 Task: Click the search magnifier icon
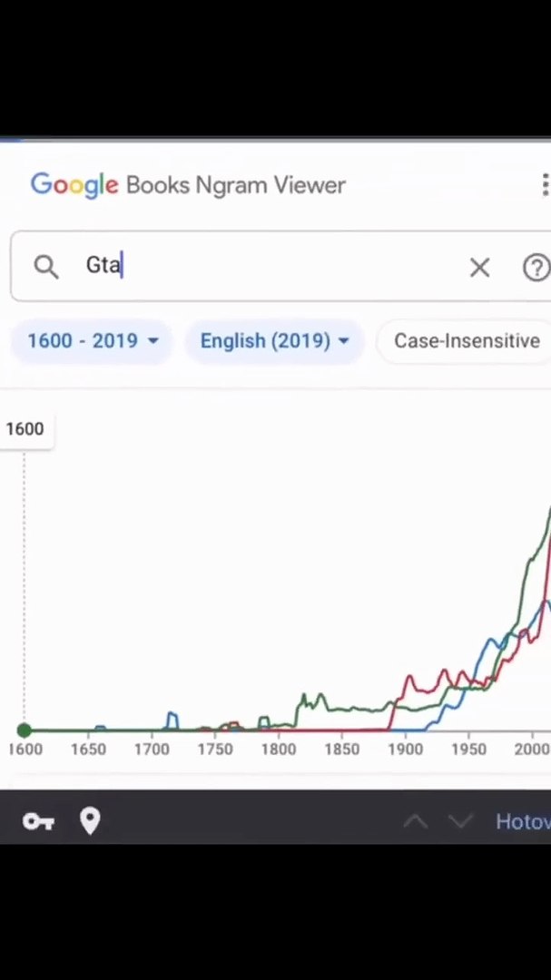pyautogui.click(x=45, y=267)
